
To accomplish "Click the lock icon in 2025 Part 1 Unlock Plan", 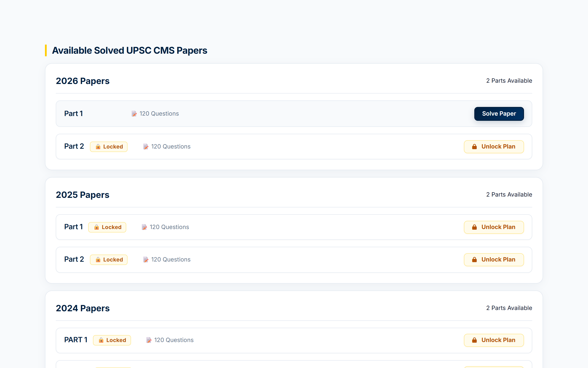I will (474, 227).
